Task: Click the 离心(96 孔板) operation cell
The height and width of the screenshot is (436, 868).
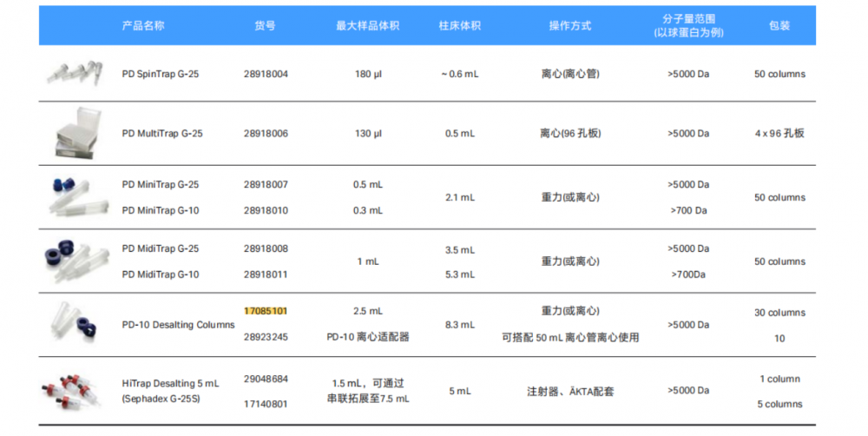Action: [x=570, y=134]
